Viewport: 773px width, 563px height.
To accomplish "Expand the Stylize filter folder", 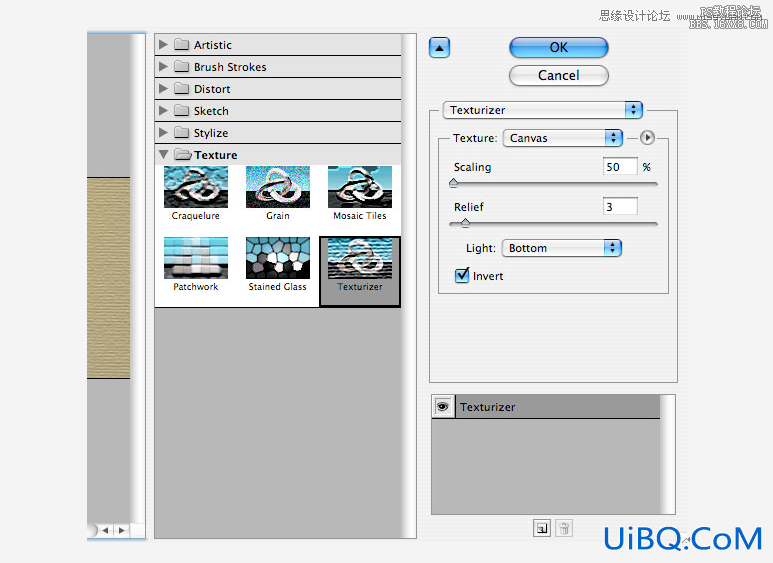I will point(163,133).
